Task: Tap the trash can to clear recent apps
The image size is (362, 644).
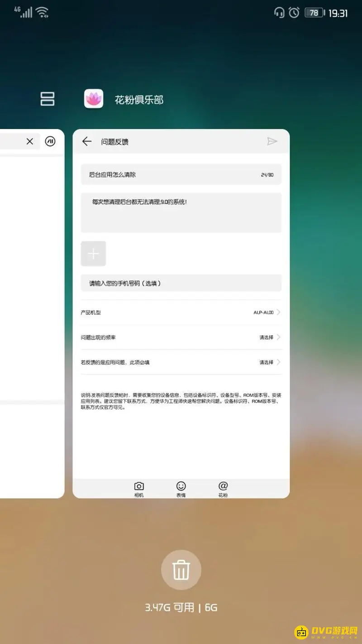Action: (x=181, y=570)
